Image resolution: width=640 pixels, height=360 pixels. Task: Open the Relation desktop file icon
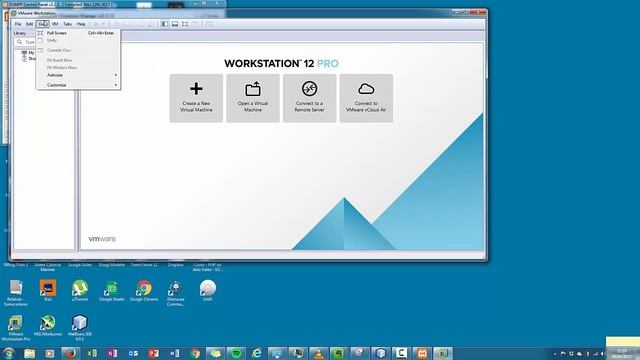click(x=16, y=293)
